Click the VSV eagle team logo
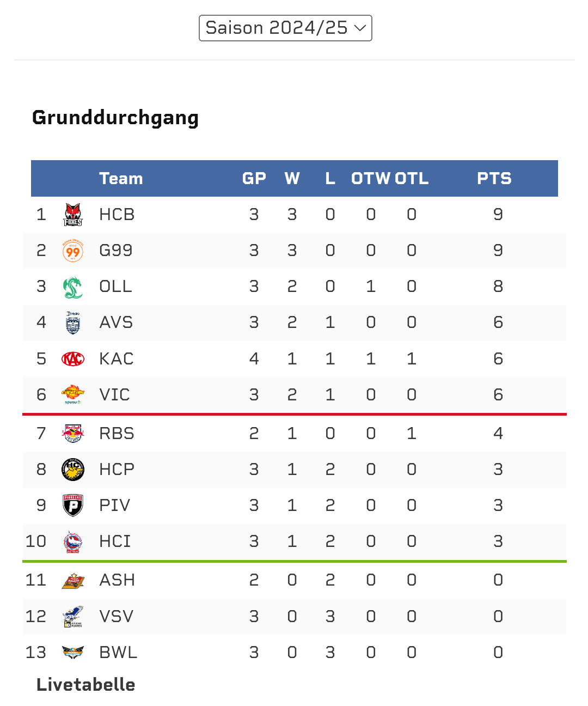 click(73, 617)
